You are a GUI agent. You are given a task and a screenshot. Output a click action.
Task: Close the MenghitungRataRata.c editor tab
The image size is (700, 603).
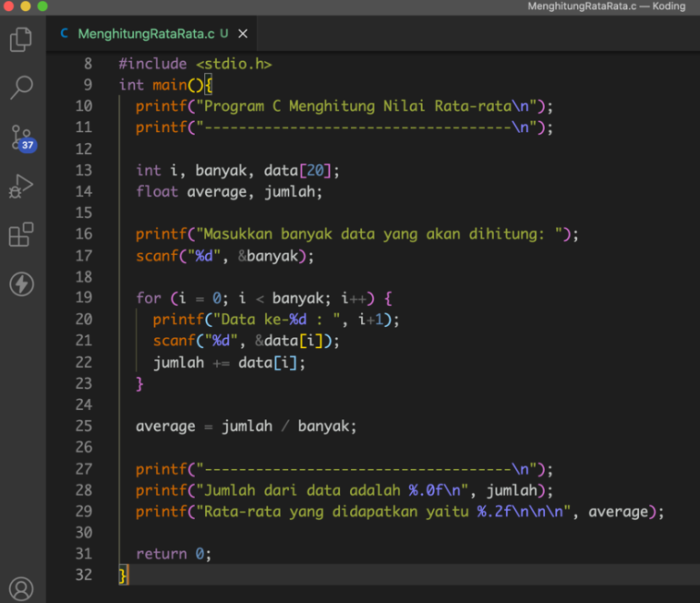point(243,35)
